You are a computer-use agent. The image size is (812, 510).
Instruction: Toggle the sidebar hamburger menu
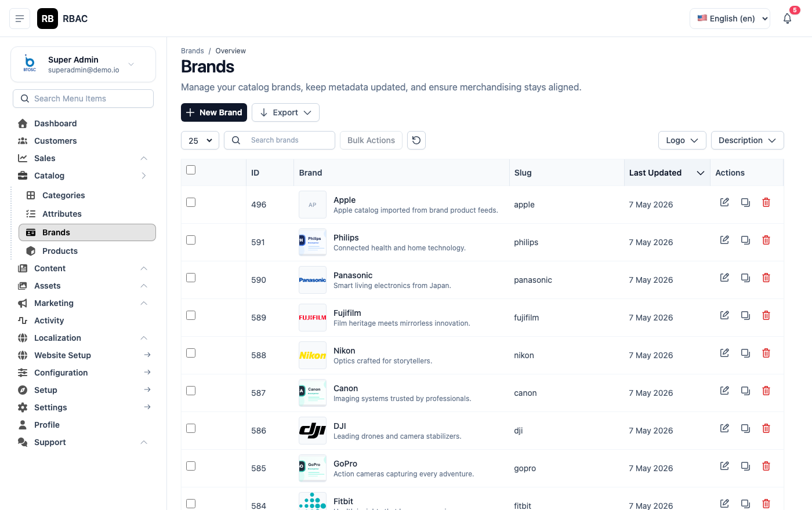coord(20,19)
